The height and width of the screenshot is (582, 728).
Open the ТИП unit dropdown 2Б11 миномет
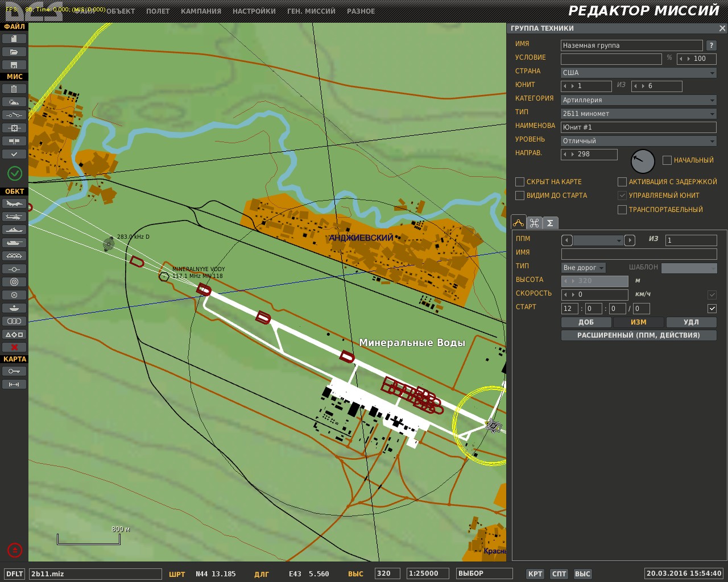pos(639,114)
